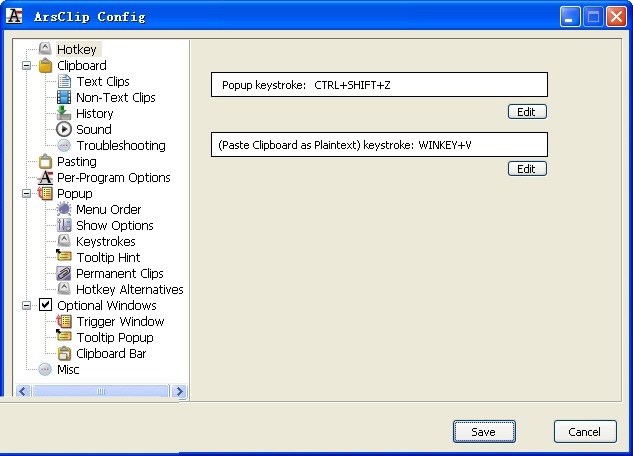
Task: Open Clipboard Bar settings
Action: [111, 354]
